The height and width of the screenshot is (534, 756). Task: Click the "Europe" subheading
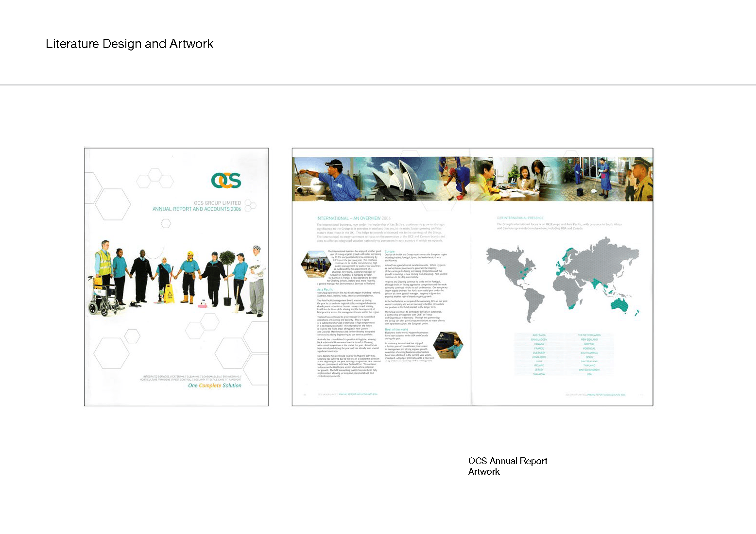[390, 251]
